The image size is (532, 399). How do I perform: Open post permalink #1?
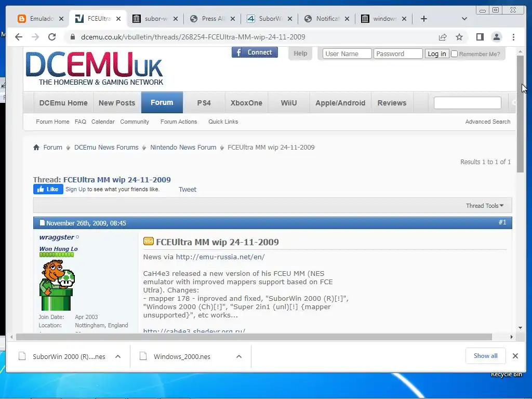(x=502, y=222)
